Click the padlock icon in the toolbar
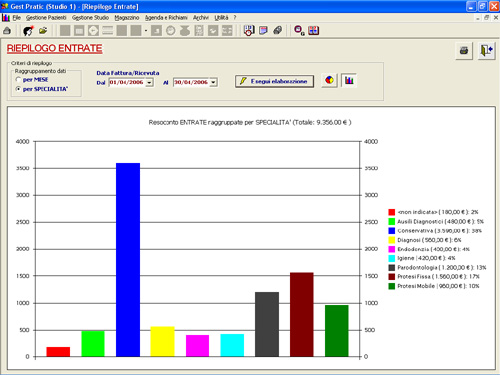500x375 pixels. [x=7, y=31]
